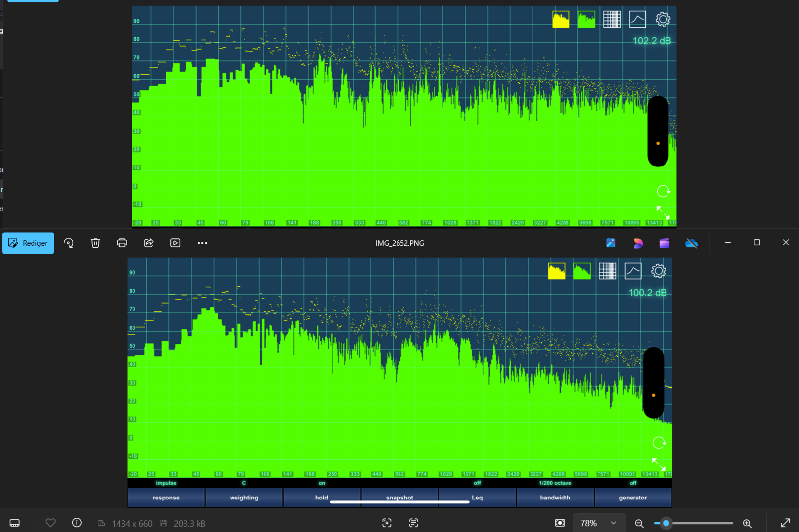The height and width of the screenshot is (532, 799).
Task: Click the curve graph icon in lower screenshot
Action: (633, 271)
